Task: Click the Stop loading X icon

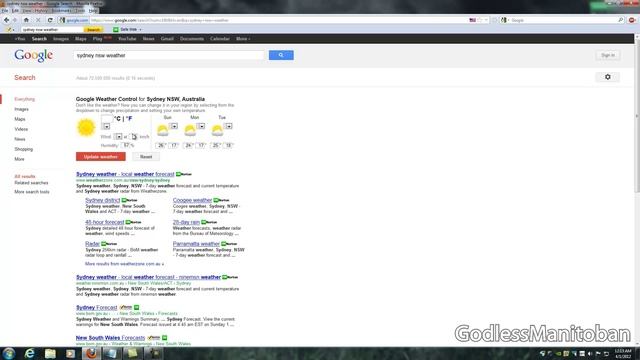Action: [38, 20]
